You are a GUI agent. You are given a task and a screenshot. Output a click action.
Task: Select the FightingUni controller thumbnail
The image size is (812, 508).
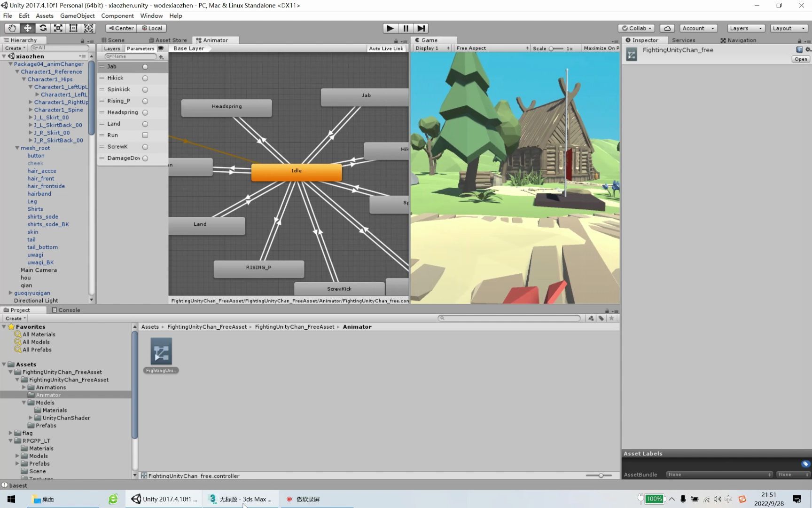161,352
